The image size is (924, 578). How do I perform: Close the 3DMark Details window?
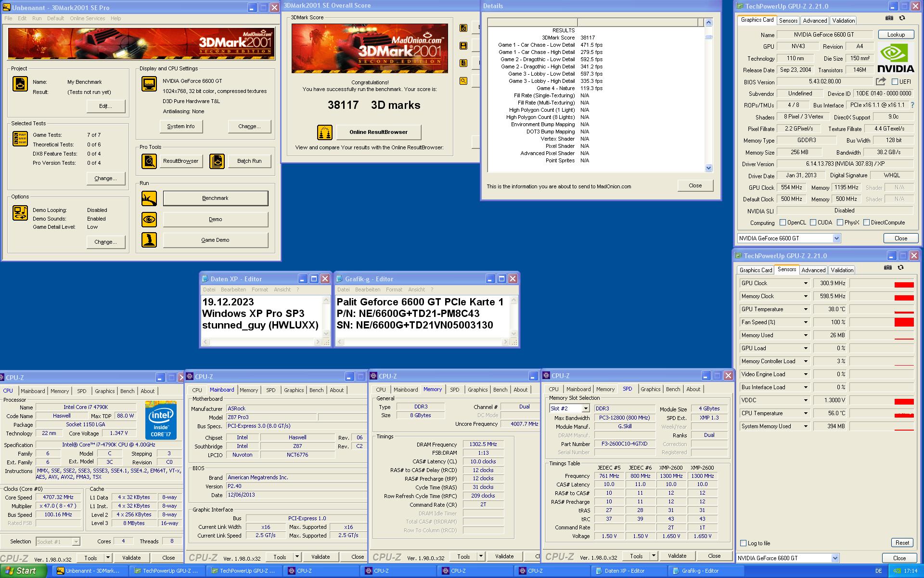695,185
